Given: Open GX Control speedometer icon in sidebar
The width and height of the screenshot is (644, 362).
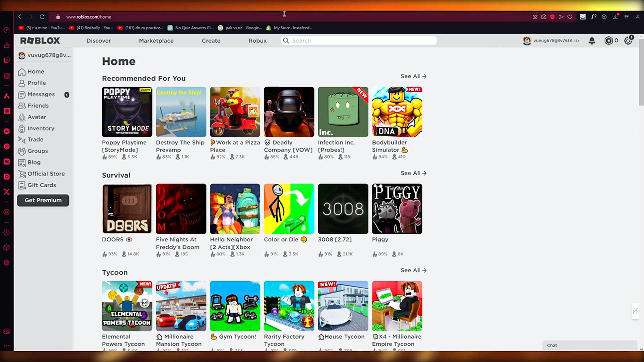Looking at the screenshot, I should click(x=7, y=30).
